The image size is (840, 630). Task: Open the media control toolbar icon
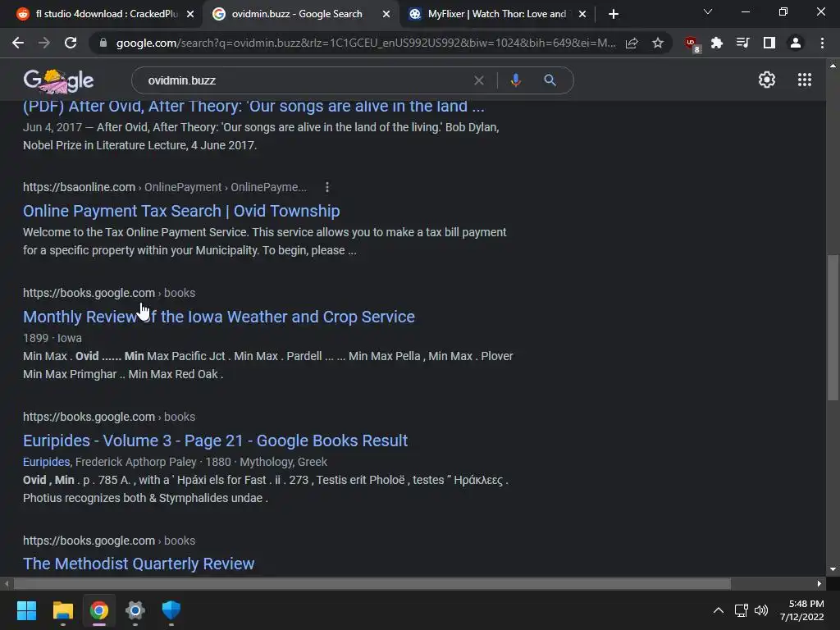click(743, 43)
